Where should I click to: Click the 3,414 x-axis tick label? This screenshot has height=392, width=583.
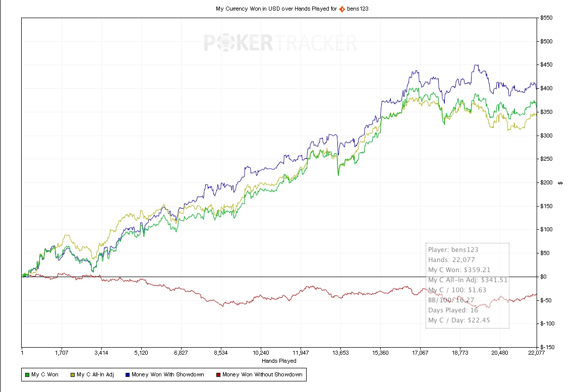point(101,353)
